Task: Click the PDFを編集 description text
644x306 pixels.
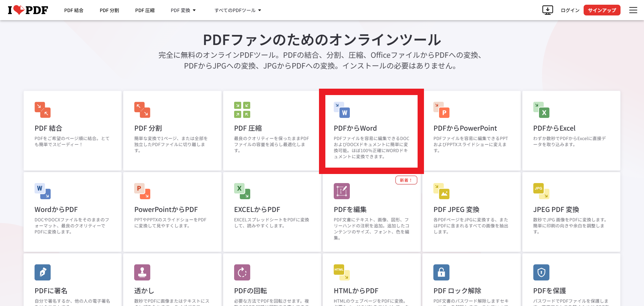Action: click(x=371, y=229)
